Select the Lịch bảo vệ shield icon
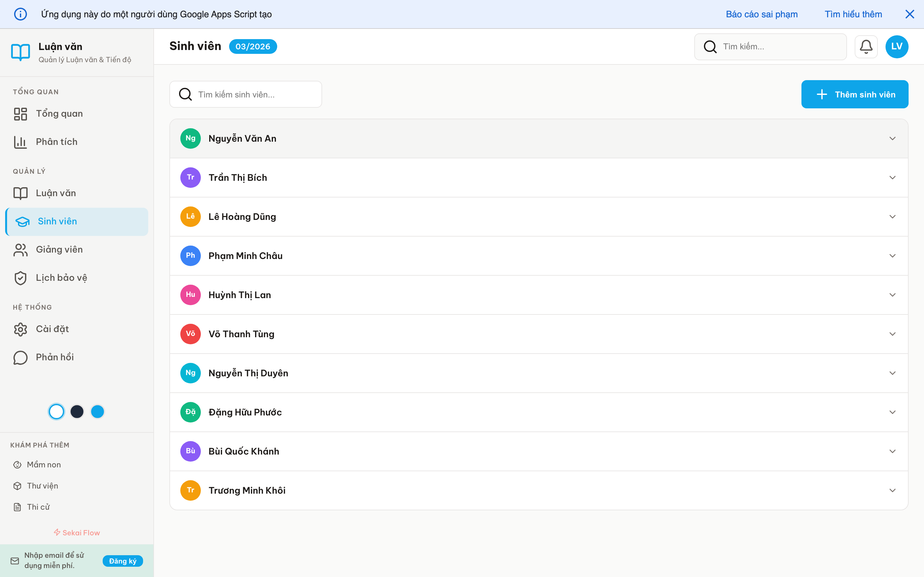 coord(20,278)
